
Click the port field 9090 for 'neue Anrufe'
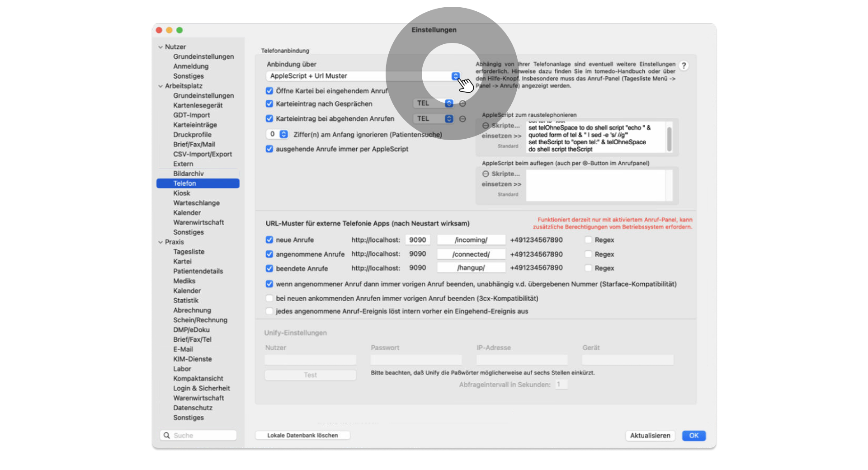417,240
